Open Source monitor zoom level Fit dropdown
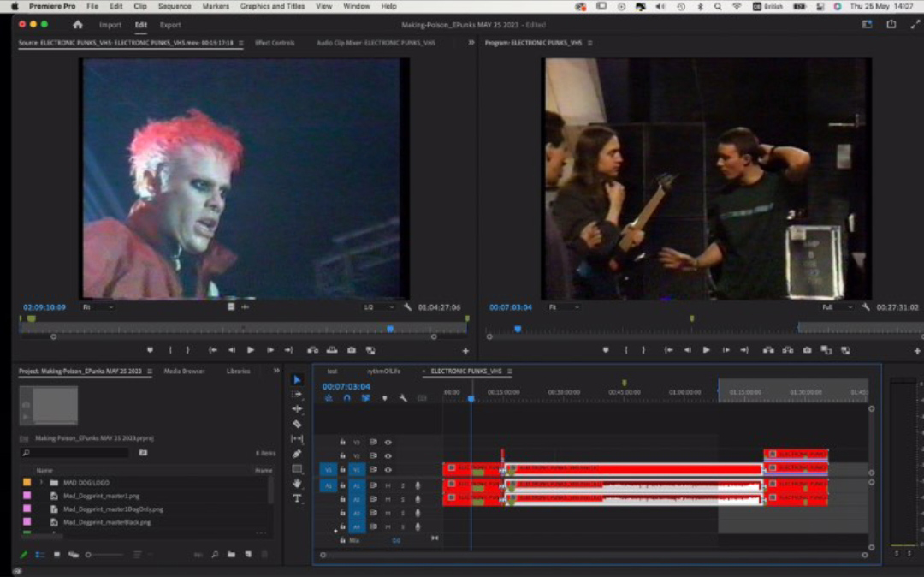 coord(98,307)
